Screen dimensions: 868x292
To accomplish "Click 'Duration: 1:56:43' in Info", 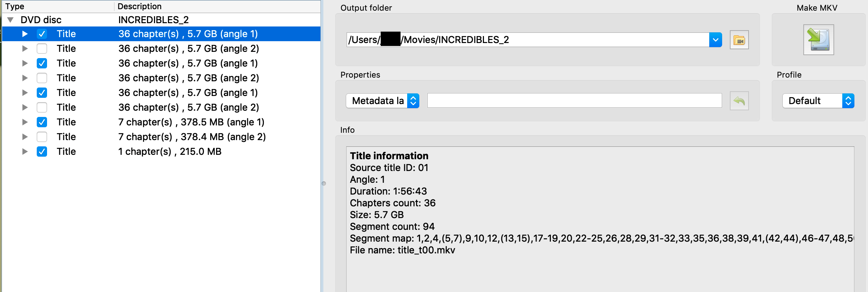I will [388, 191].
